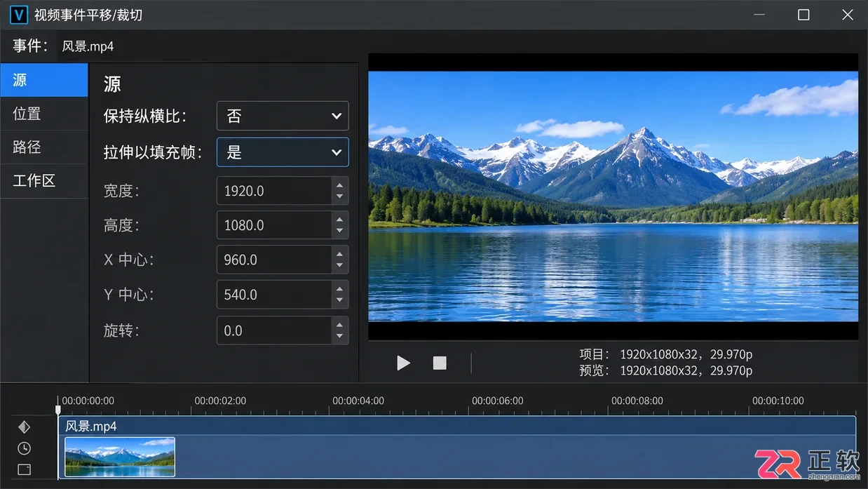Viewport: 868px width, 489px height.
Task: Decrease 宽度 value with down arrow
Action: tap(339, 196)
